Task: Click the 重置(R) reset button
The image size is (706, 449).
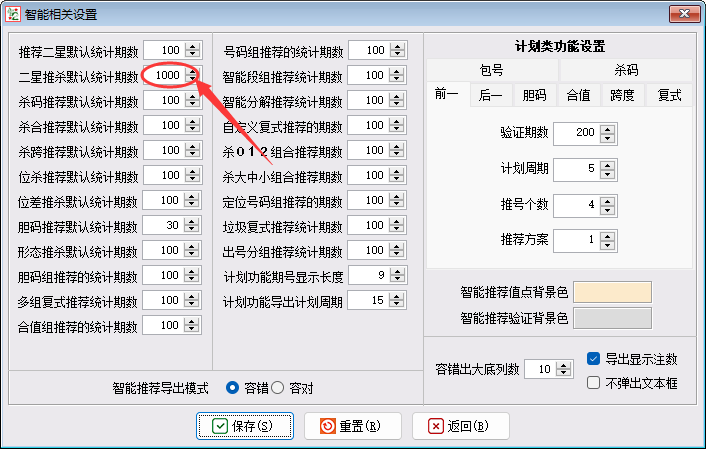Action: click(352, 426)
